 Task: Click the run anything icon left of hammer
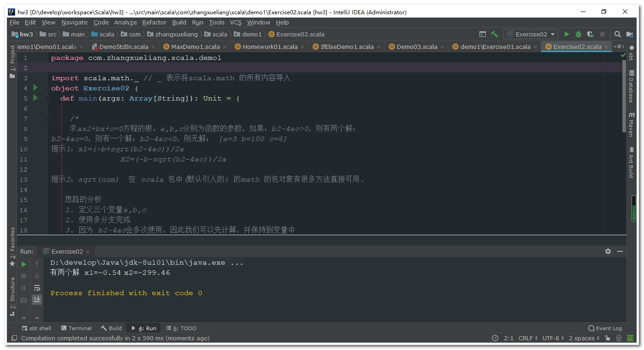[x=483, y=34]
